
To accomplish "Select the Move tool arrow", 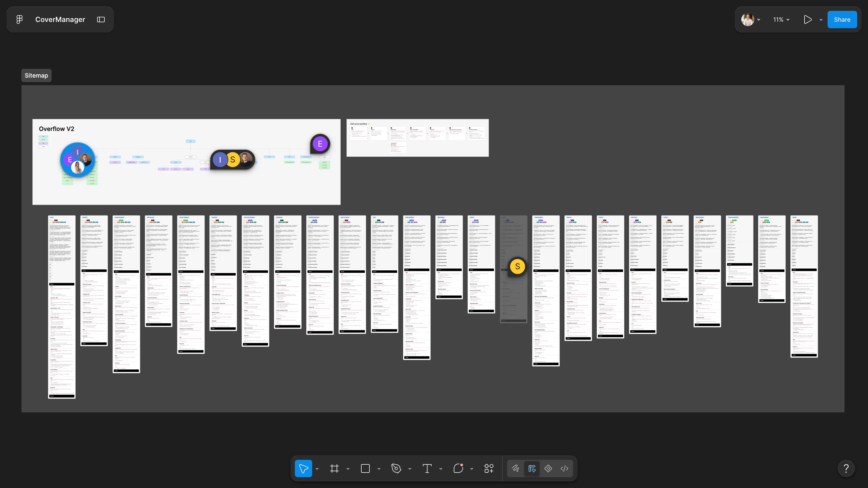I will 303,468.
